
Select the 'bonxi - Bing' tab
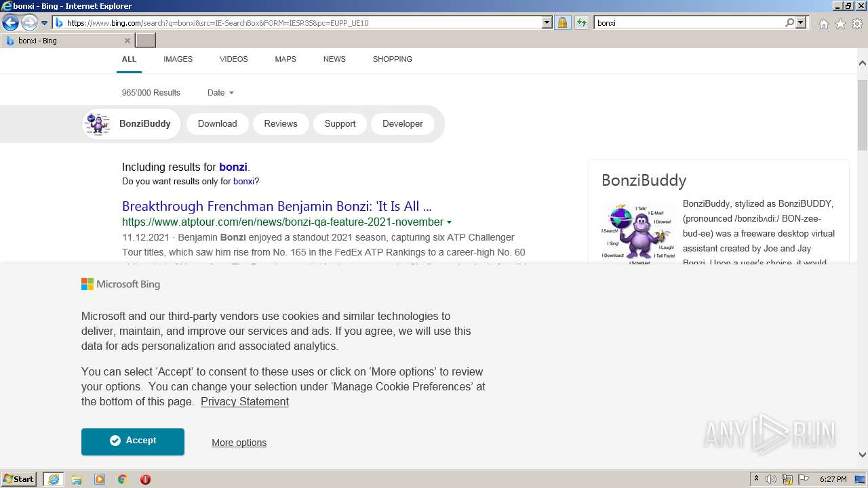point(66,41)
